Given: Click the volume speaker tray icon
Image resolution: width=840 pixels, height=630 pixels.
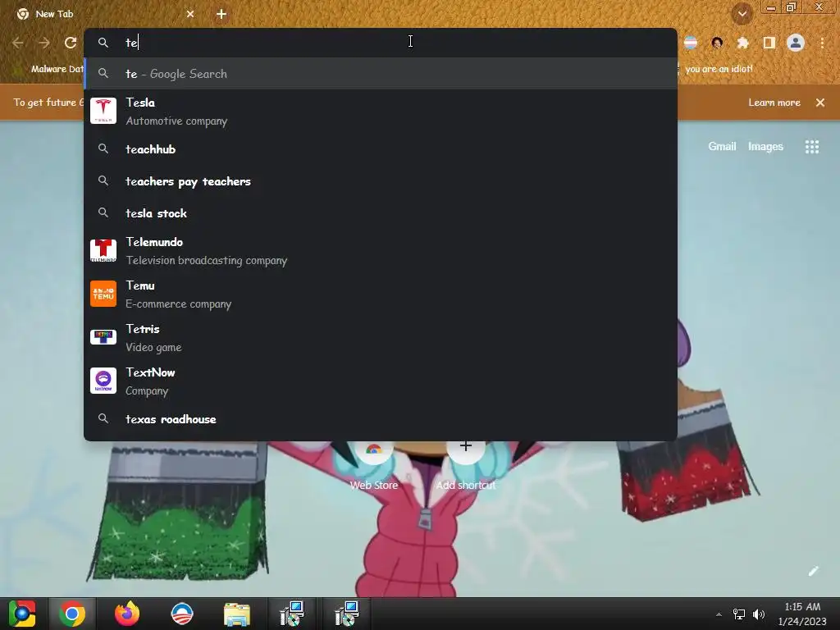Looking at the screenshot, I should pyautogui.click(x=759, y=614).
